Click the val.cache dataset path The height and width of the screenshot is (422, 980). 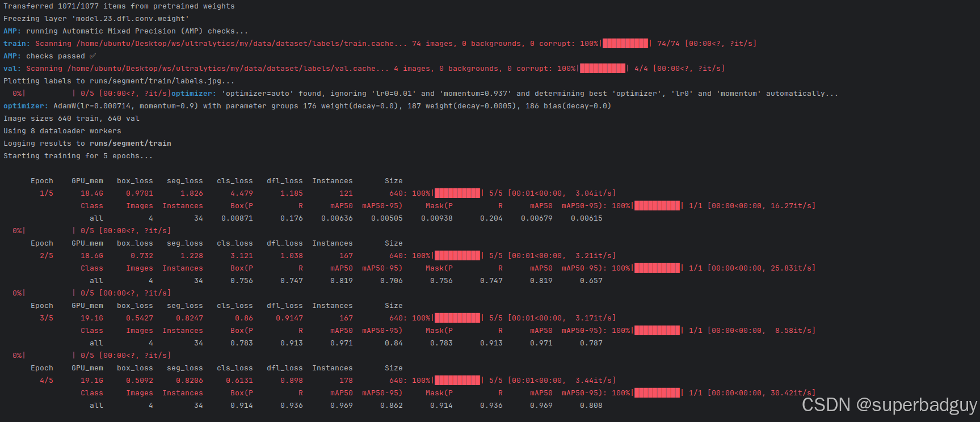(228, 69)
